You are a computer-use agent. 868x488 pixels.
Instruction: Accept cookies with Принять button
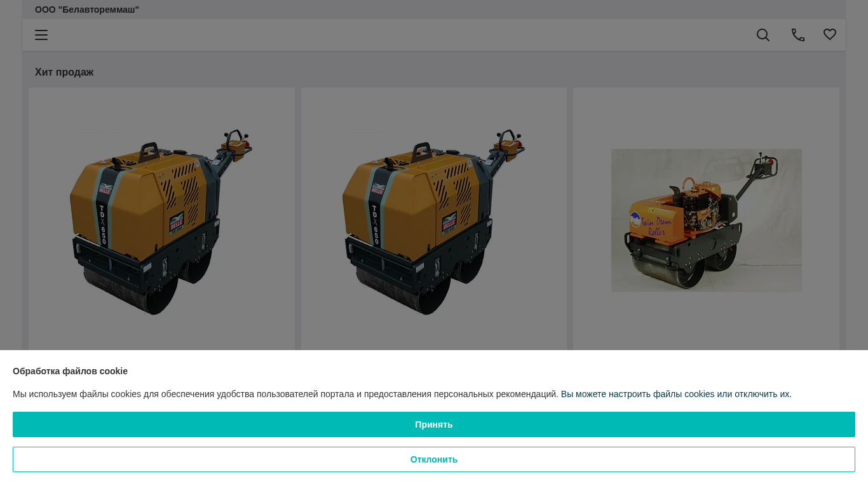pos(434,424)
